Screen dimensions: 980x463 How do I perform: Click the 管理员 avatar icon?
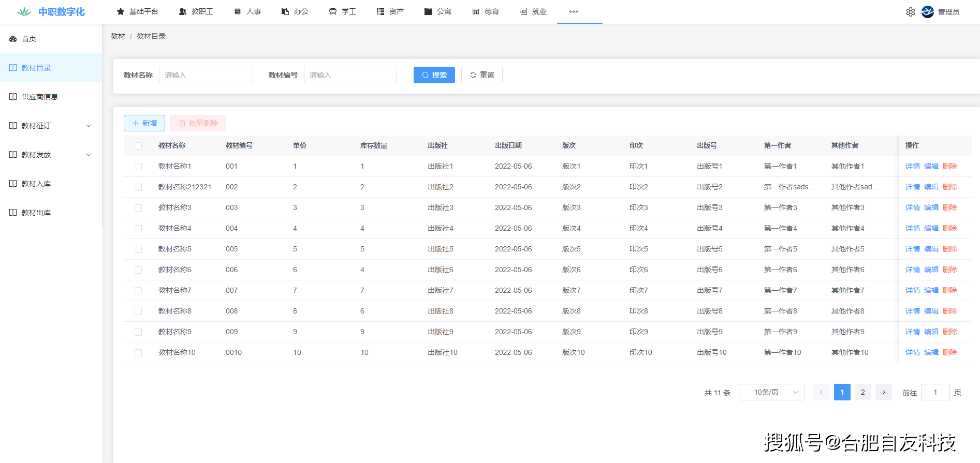tap(928, 12)
